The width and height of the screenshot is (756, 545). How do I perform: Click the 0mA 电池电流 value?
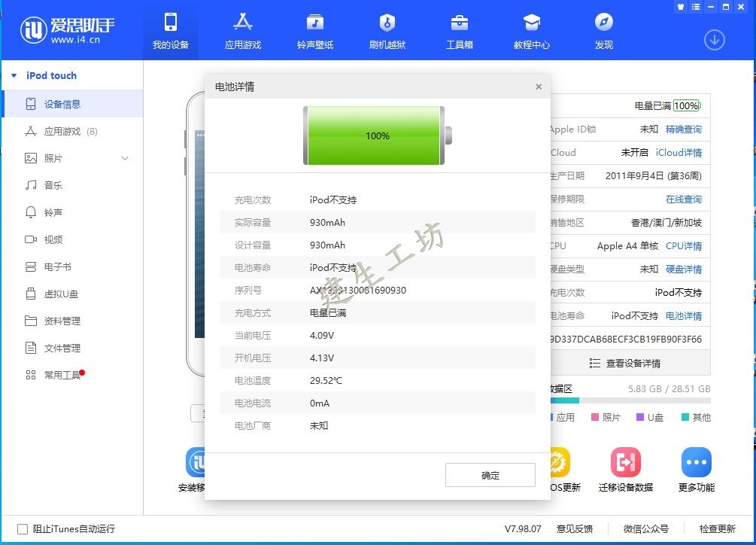(320, 403)
